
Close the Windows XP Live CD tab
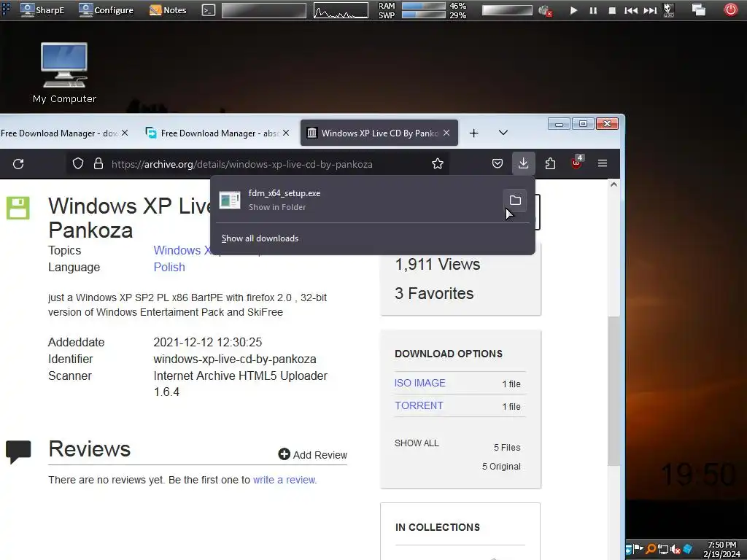tap(446, 133)
